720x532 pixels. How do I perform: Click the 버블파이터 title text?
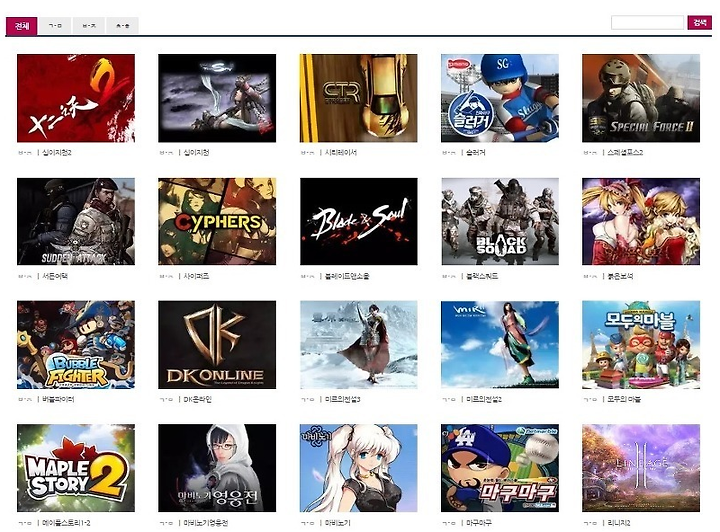(x=58, y=399)
